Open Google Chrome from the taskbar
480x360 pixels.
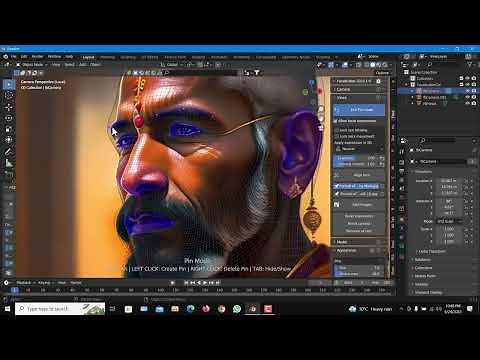tap(221, 309)
